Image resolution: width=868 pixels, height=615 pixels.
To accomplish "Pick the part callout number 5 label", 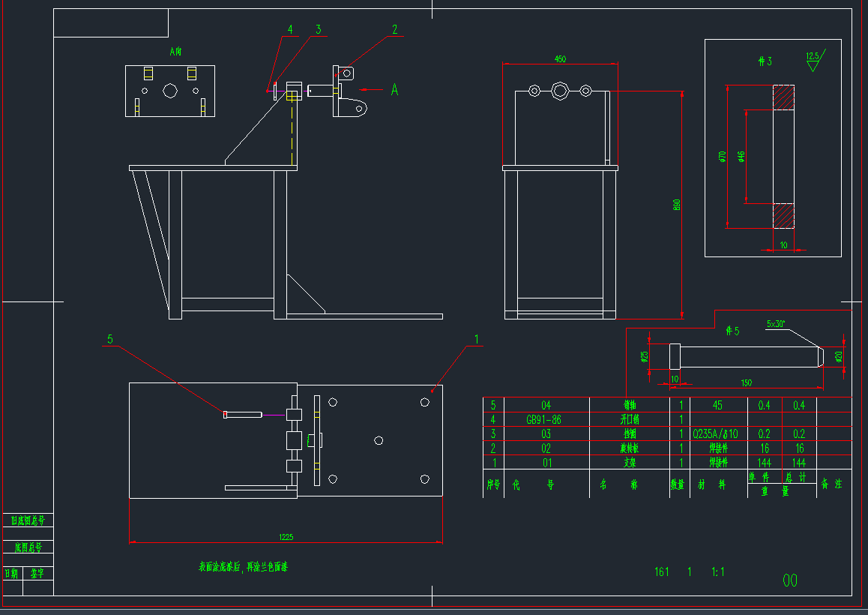I will (110, 339).
